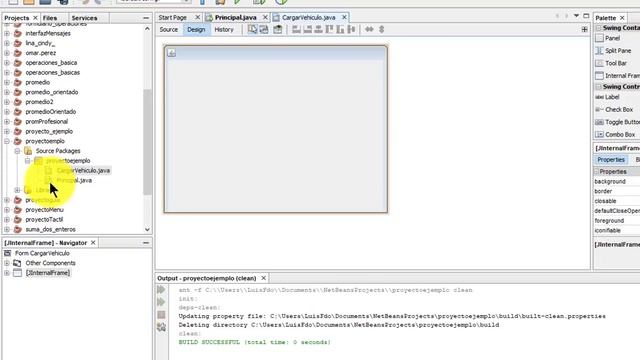640x360 pixels.
Task: Click the Projects panel vertical scrollbar
Action: pyautogui.click(x=147, y=142)
